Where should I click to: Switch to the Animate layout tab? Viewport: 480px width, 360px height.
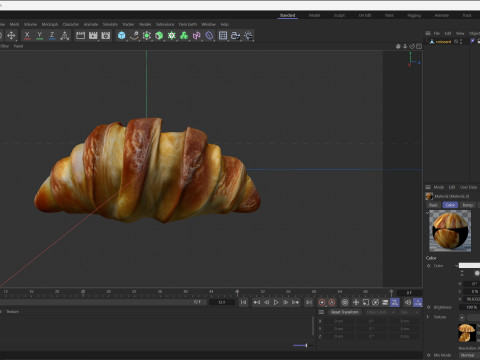coord(442,15)
